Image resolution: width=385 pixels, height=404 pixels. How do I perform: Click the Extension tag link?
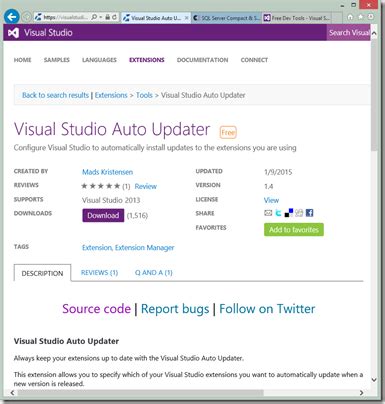[x=97, y=248]
